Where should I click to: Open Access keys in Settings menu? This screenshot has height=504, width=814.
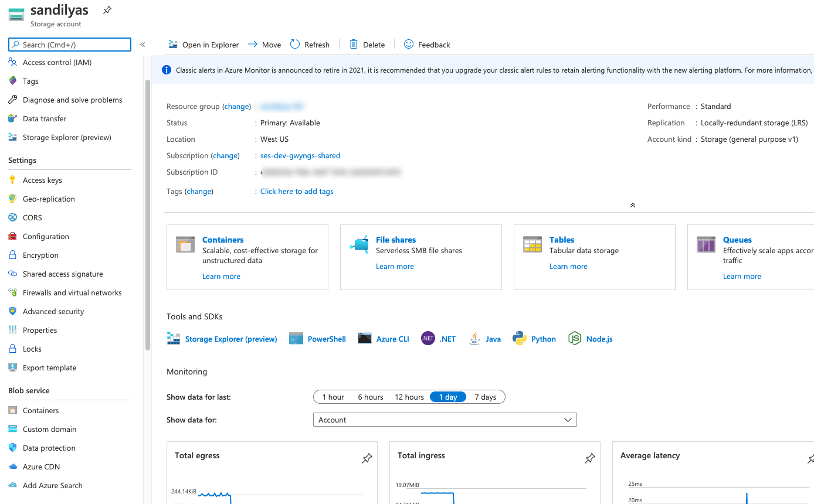point(42,180)
